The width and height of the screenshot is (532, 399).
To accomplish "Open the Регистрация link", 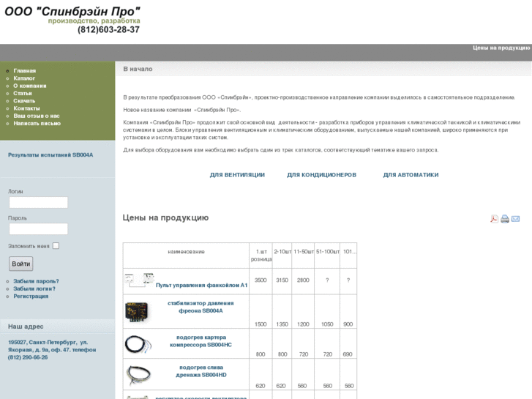I will (x=31, y=296).
